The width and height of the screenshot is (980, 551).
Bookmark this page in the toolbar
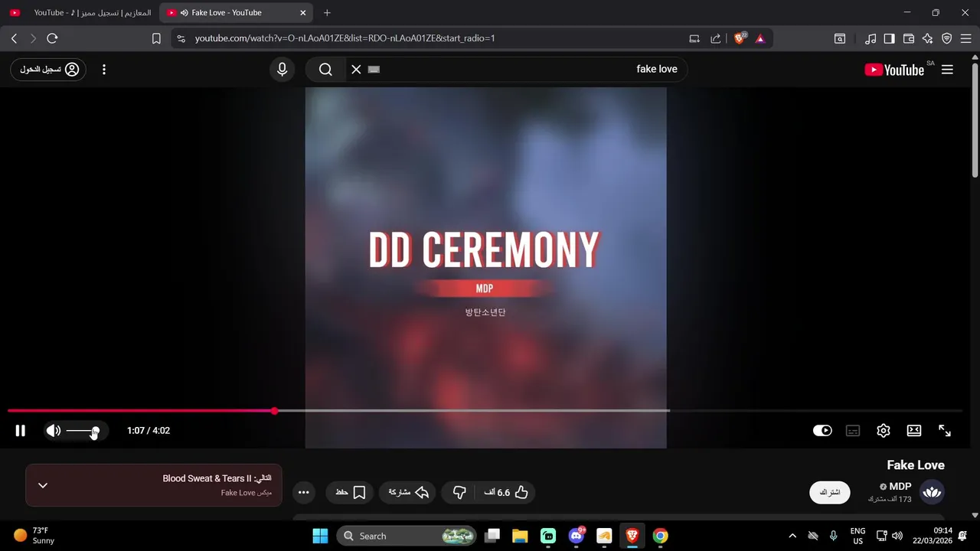156,38
